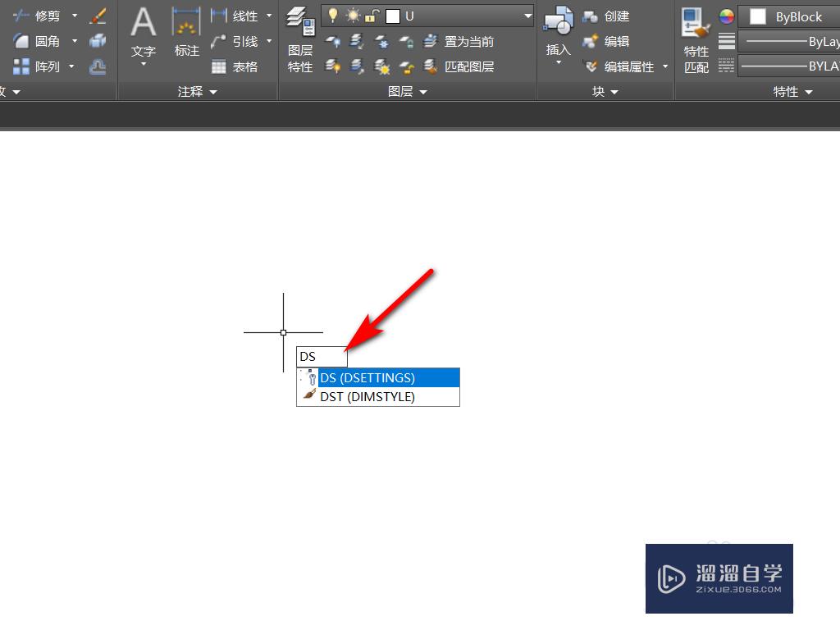
Task: Expand the 图层 panel title
Action: pyautogui.click(x=407, y=92)
